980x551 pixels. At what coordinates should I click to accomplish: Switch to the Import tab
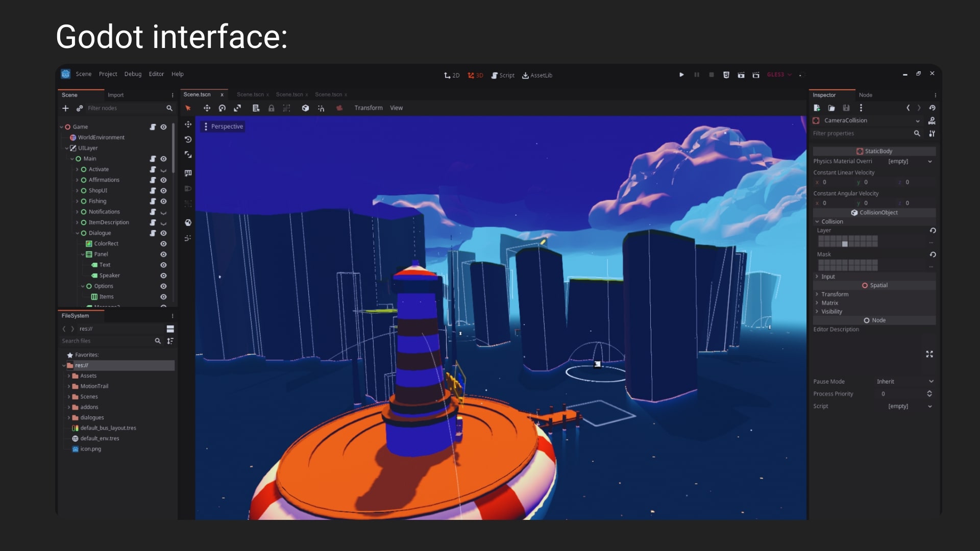point(115,95)
